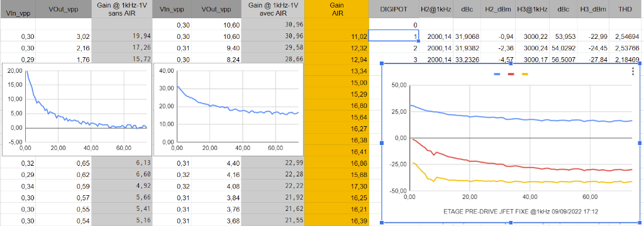Select the cell containing 2,16
The width and height of the screenshot is (644, 226).
point(64,48)
